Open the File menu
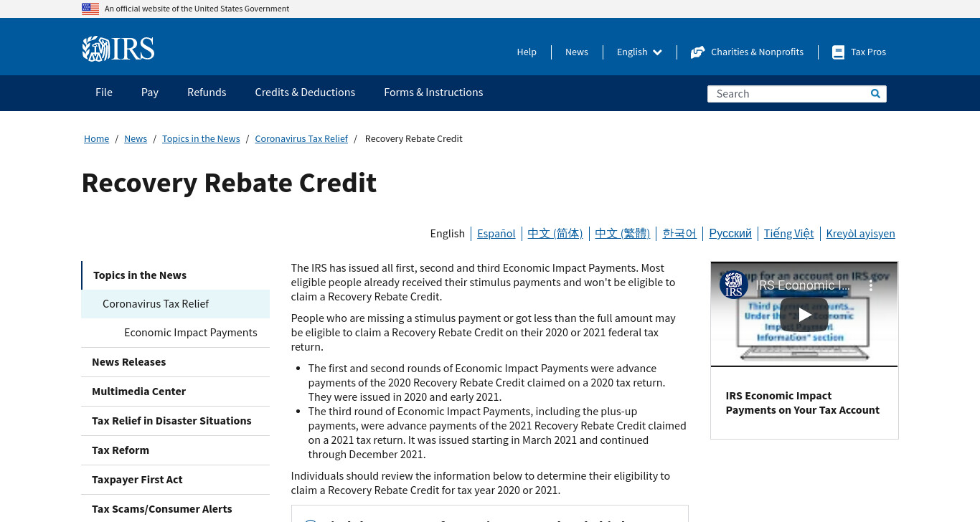 [x=104, y=92]
